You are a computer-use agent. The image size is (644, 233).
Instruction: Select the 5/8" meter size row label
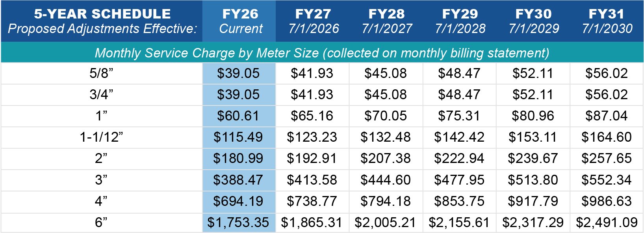tap(101, 73)
